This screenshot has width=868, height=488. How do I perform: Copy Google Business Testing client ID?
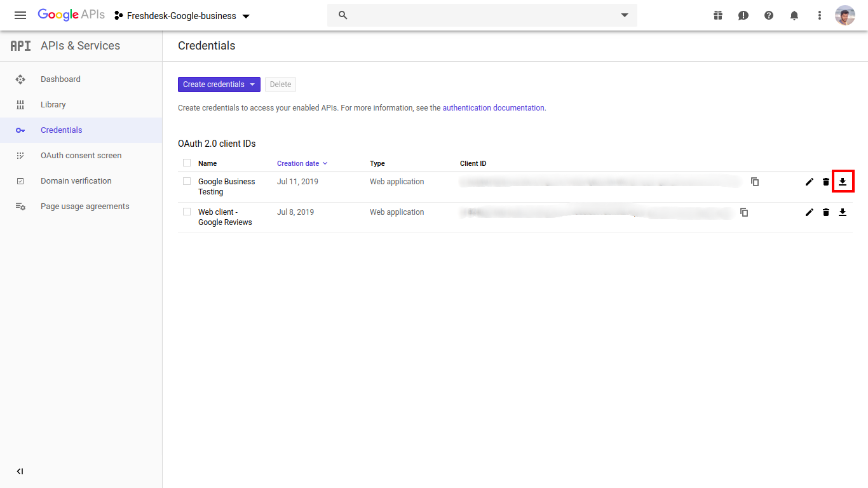tap(755, 182)
